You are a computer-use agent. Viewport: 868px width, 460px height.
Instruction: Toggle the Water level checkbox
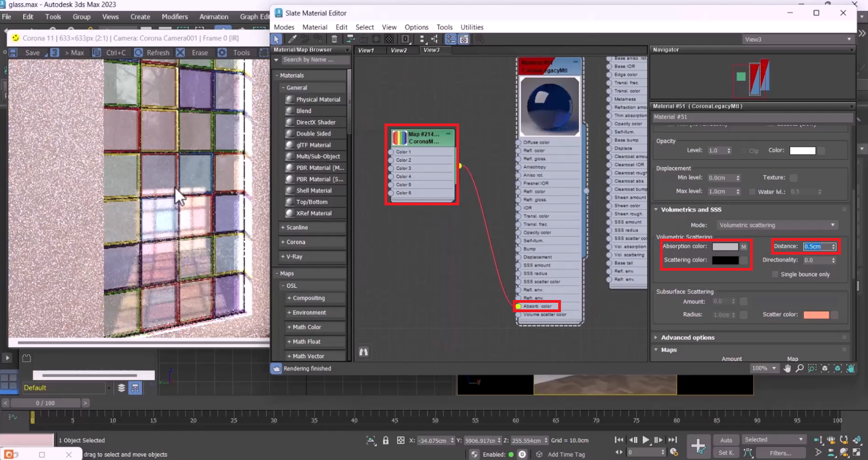click(752, 192)
